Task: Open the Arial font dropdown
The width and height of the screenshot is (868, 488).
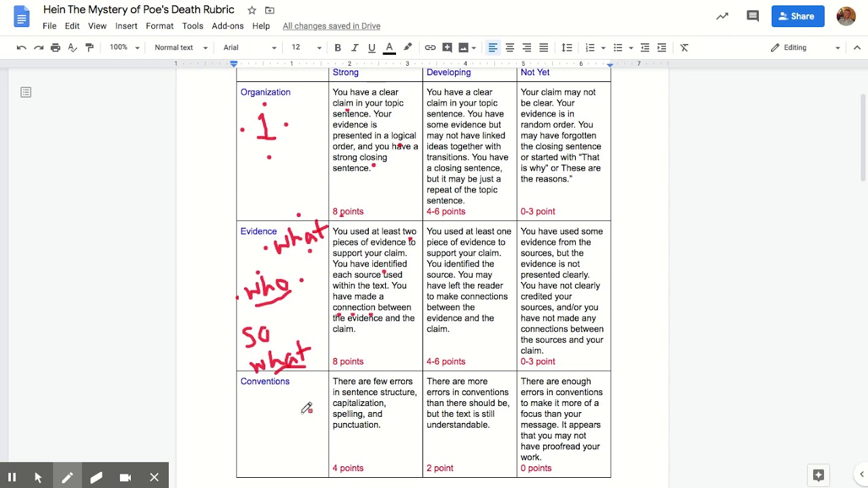Action: [250, 47]
